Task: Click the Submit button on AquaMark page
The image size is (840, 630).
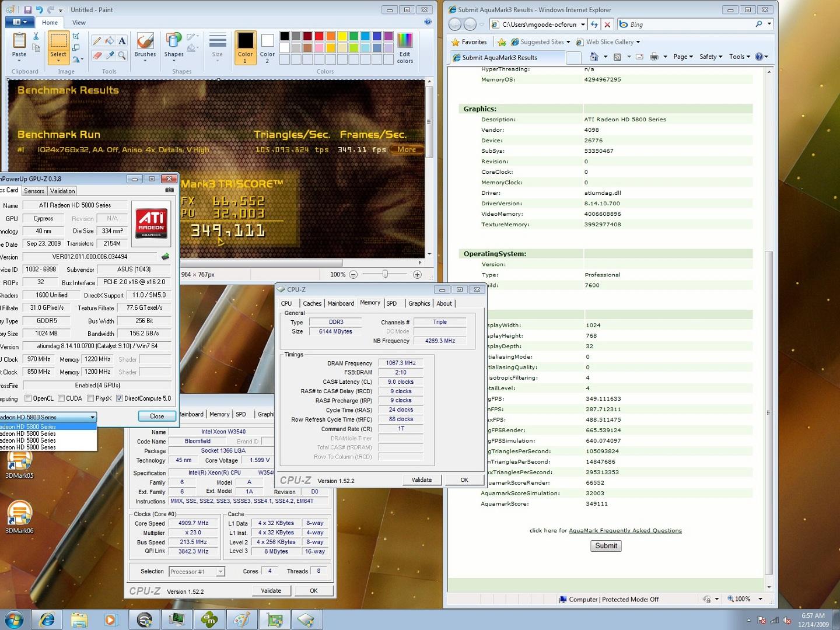Action: point(606,546)
